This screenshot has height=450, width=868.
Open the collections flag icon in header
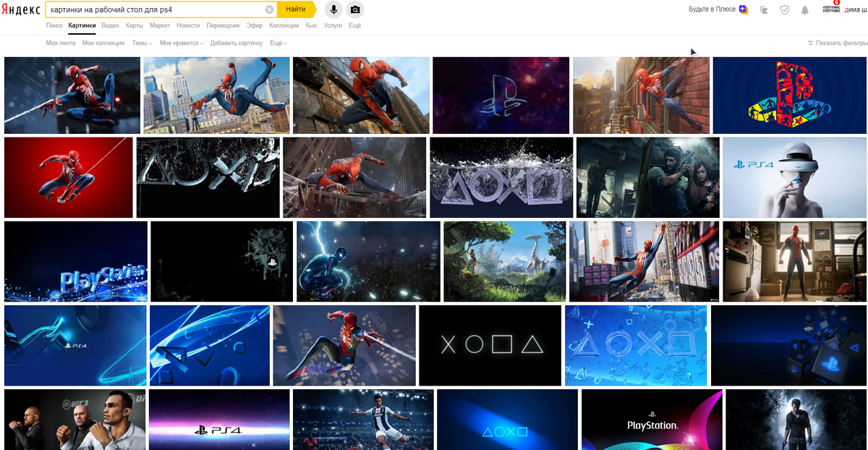pos(764,10)
